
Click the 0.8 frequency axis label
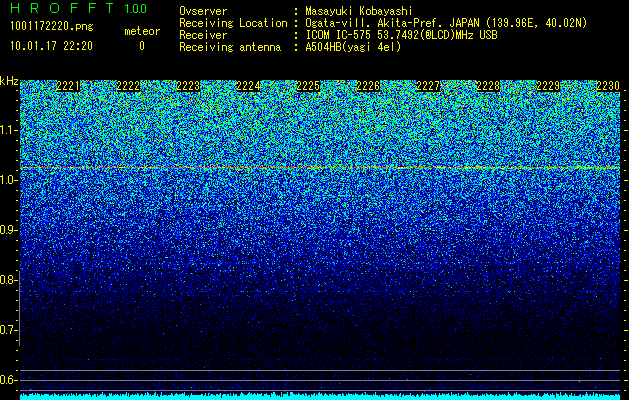9,280
